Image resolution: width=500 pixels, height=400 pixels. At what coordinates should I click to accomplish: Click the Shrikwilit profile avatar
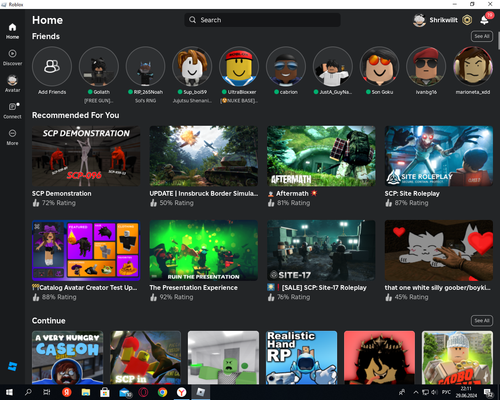point(419,20)
